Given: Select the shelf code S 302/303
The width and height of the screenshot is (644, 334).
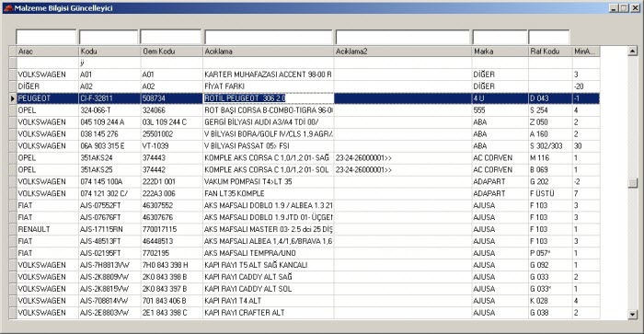Looking at the screenshot, I should point(550,146).
